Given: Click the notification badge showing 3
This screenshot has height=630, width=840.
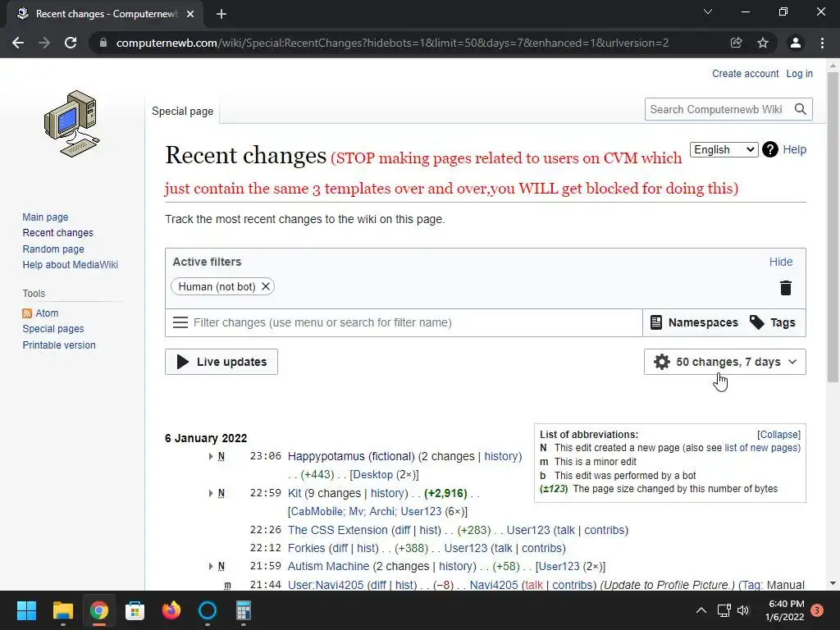Looking at the screenshot, I should [x=817, y=610].
